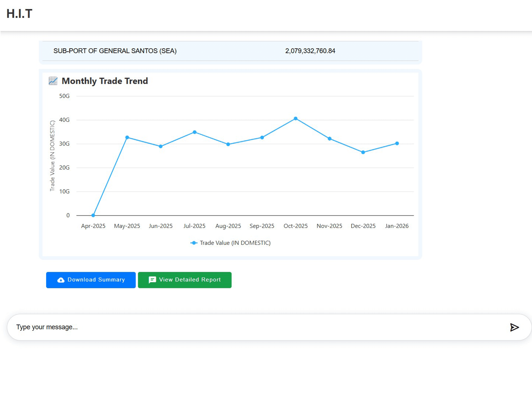Select the Dec-2025 lowest data point
Screen dimensions: 532x399
pos(363,152)
